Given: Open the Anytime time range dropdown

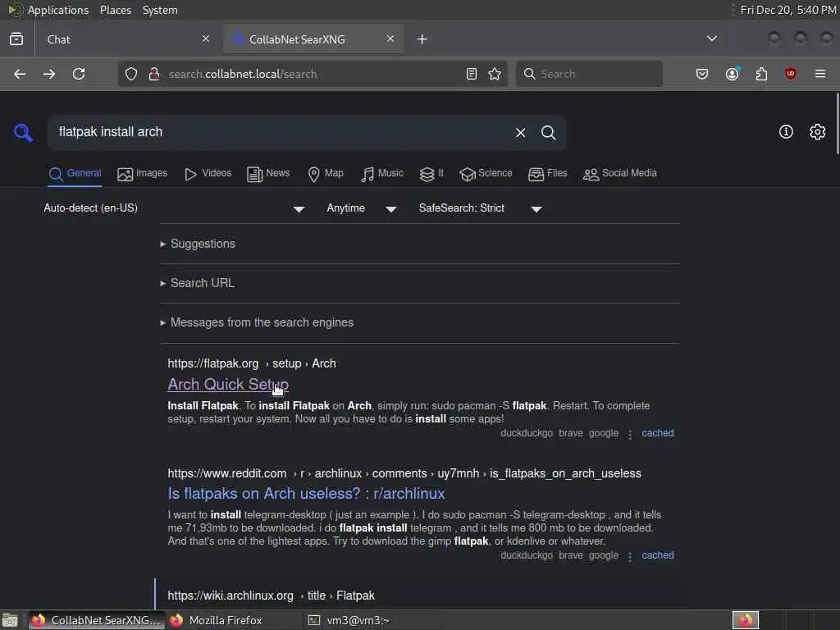Looking at the screenshot, I should click(x=362, y=208).
